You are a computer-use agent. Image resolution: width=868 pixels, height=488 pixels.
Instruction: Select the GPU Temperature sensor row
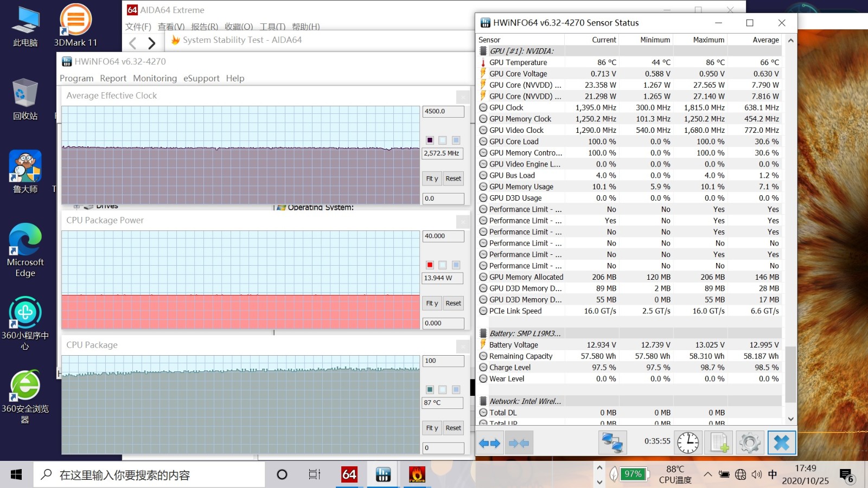click(x=630, y=62)
